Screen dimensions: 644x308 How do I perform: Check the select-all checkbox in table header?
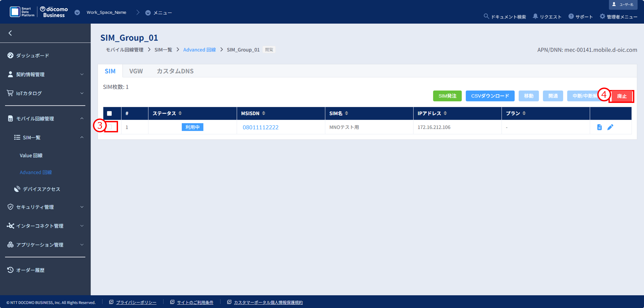tap(109, 113)
